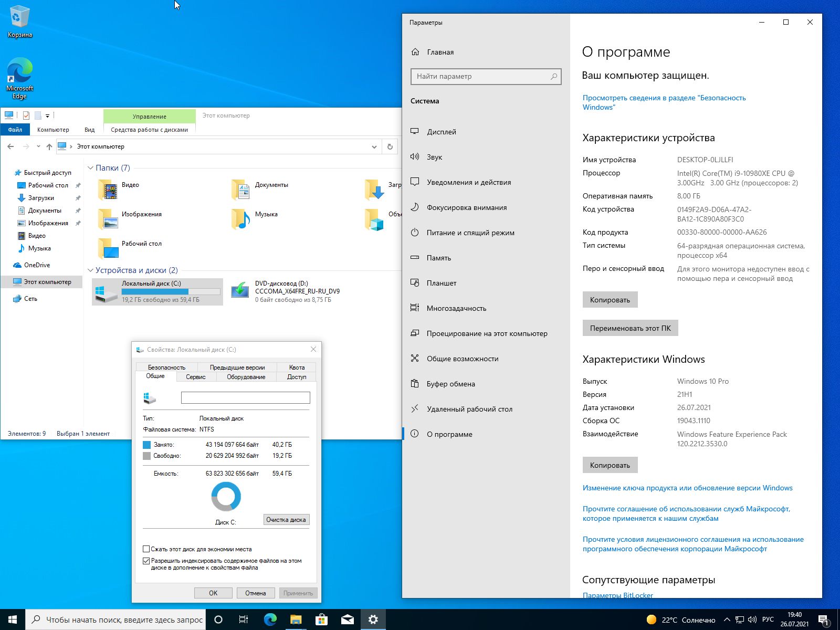This screenshot has height=630, width=840.
Task: Open the address bar history dropdown
Action: pos(374,146)
